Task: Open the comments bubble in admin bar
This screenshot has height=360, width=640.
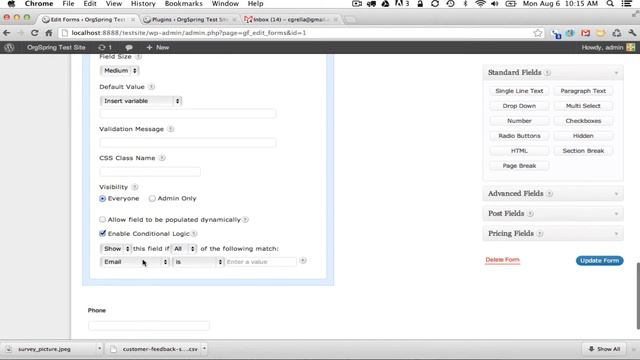Action: [129, 47]
